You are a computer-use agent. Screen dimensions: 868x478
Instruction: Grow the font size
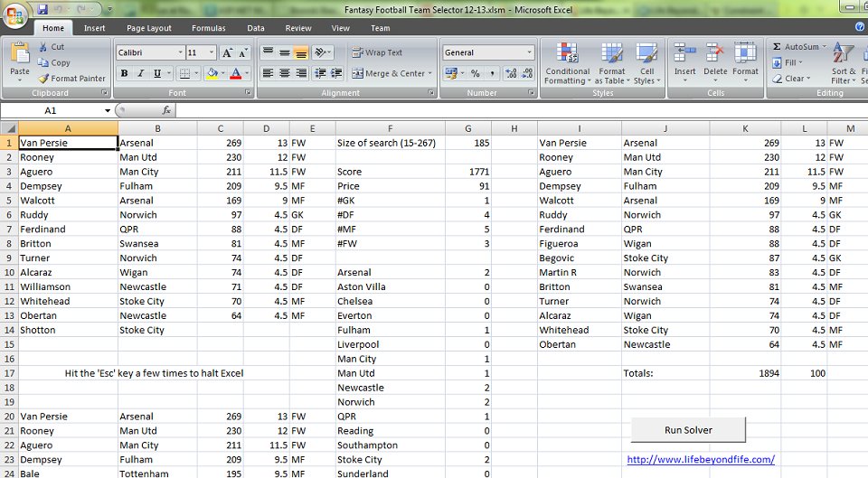[227, 52]
